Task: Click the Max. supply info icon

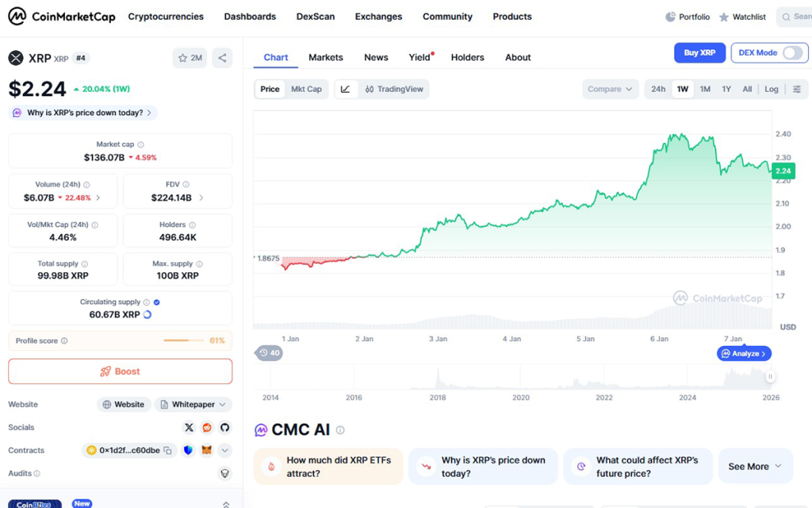Action: [199, 264]
